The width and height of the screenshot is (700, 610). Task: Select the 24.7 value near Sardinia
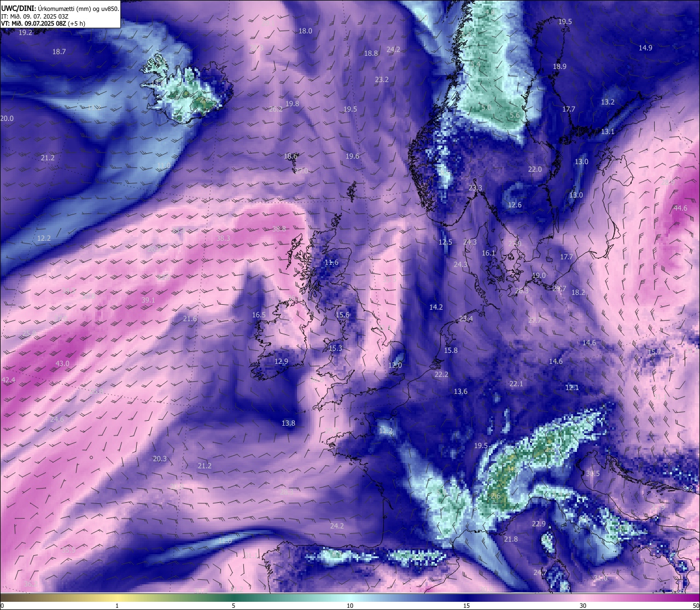(540, 573)
